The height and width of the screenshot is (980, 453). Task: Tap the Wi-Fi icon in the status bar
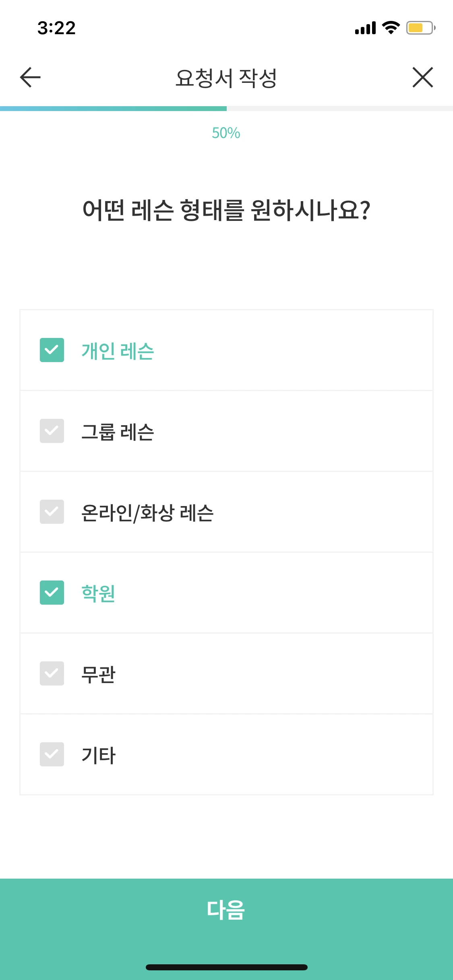pos(389,28)
